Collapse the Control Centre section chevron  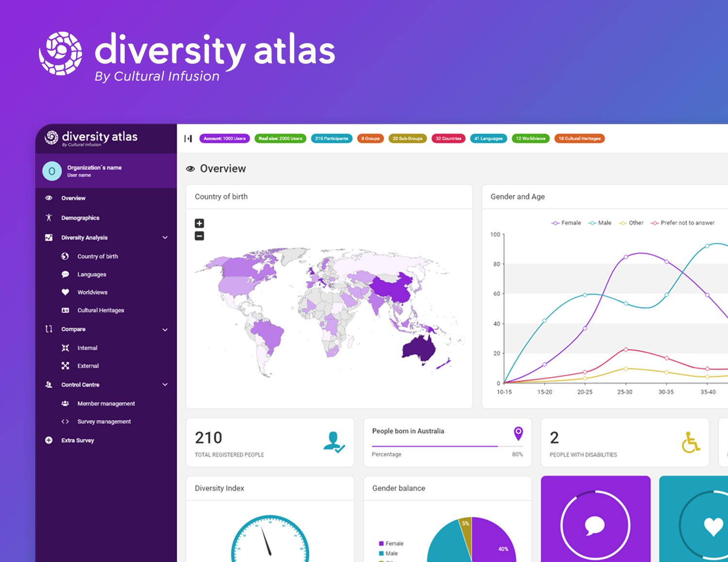click(165, 384)
